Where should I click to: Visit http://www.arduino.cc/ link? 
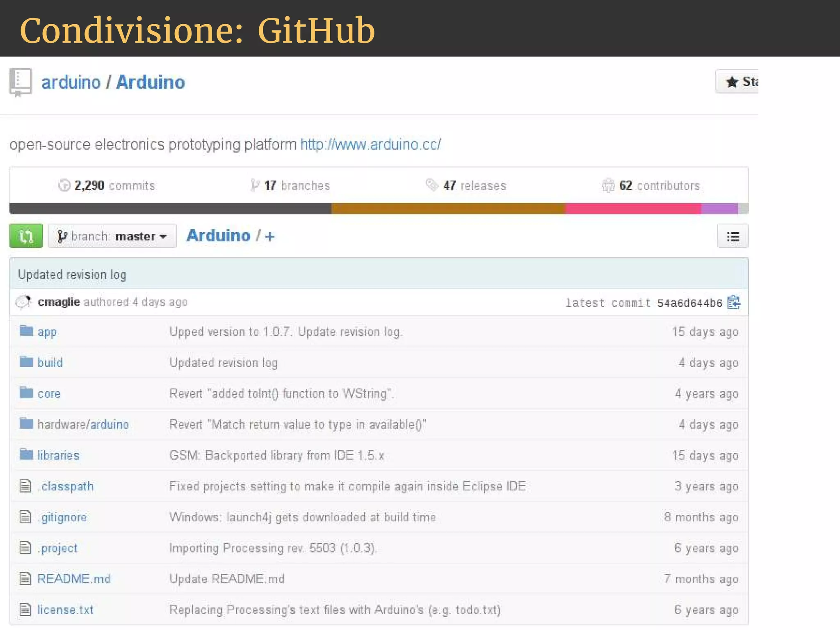371,144
